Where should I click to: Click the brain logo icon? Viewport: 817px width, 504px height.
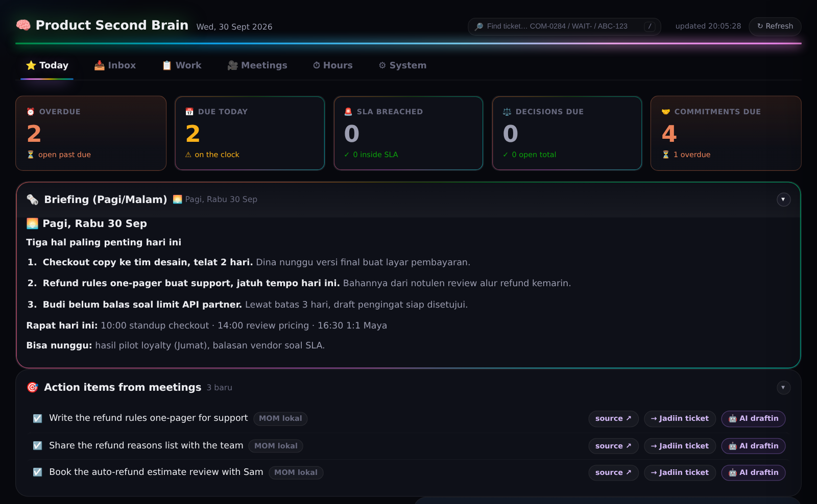pyautogui.click(x=23, y=25)
